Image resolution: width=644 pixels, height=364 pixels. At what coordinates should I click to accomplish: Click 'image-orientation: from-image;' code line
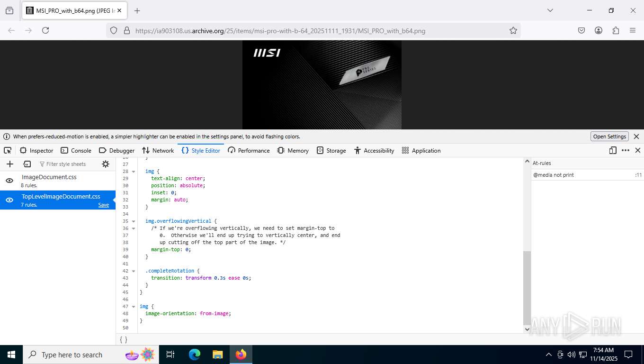188,313
